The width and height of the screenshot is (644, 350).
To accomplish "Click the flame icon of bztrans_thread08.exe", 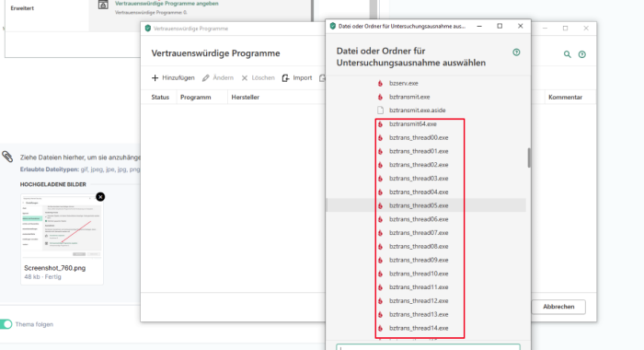I will 380,246.
